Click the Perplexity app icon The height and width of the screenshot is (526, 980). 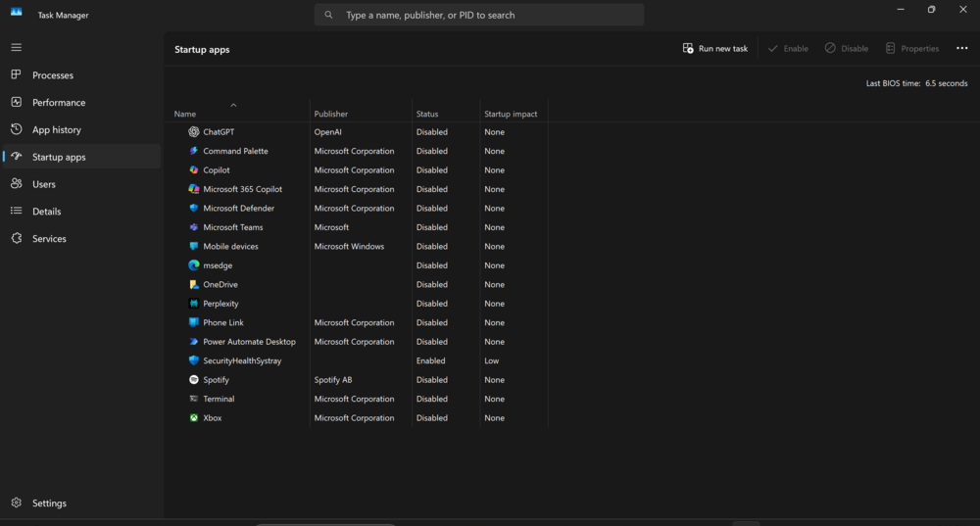coord(194,304)
